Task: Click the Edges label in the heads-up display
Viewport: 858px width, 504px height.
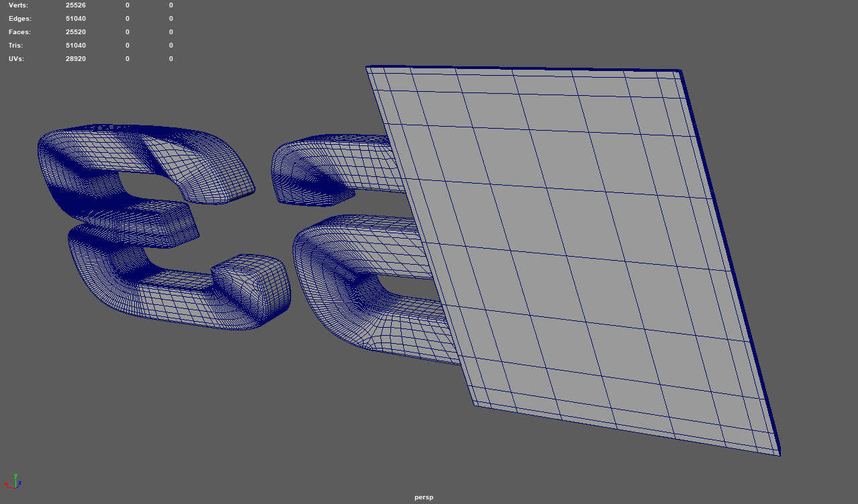Action: pyautogui.click(x=20, y=19)
